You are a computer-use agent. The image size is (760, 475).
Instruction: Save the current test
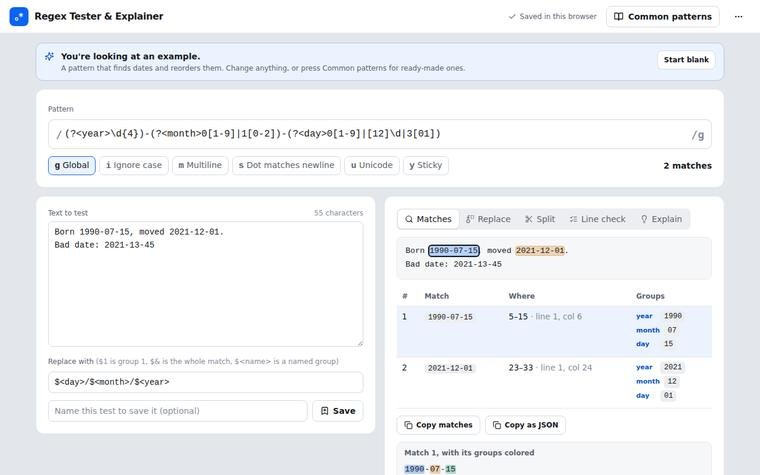pos(338,411)
